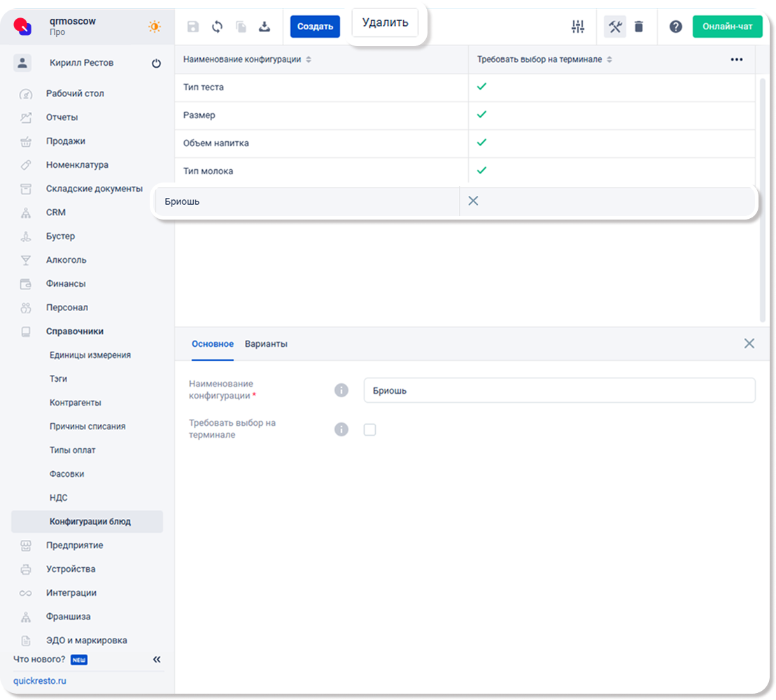Select the Бриошь table row
Screen dimensions: 776x700
[x=456, y=201]
